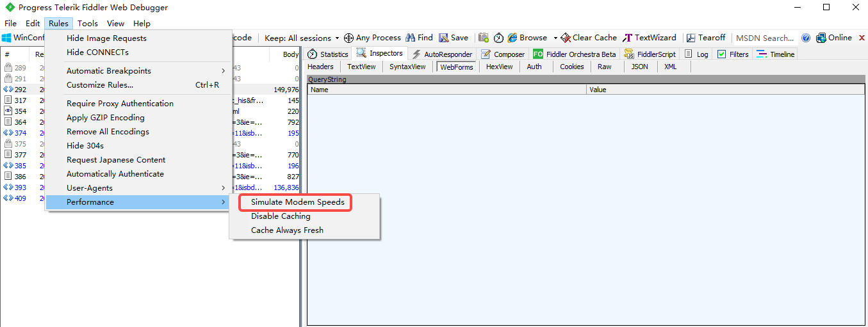
Task: Toggle Request Japanese Content
Action: (138, 159)
